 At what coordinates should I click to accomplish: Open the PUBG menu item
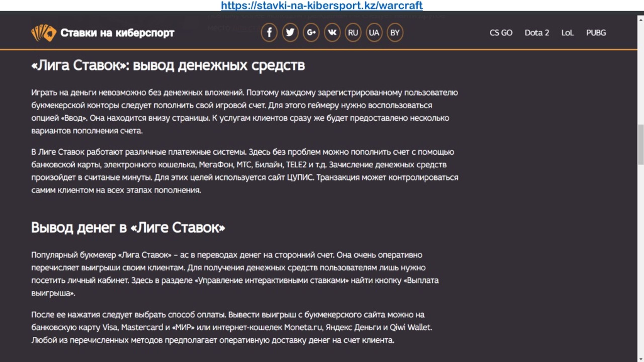(x=596, y=33)
